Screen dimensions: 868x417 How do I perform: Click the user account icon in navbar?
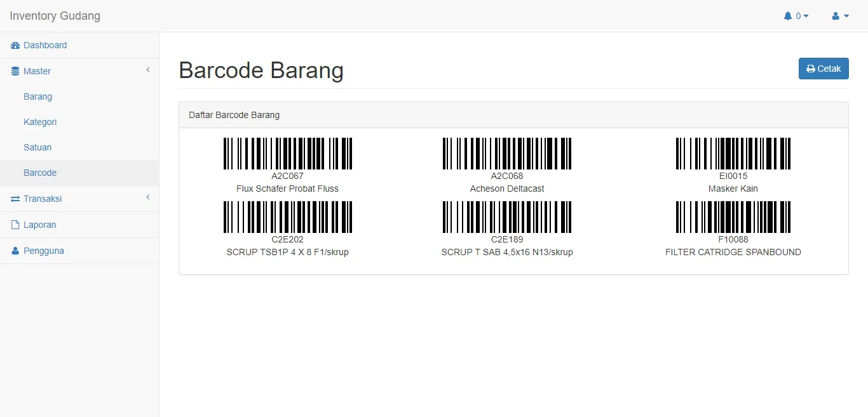pos(836,16)
